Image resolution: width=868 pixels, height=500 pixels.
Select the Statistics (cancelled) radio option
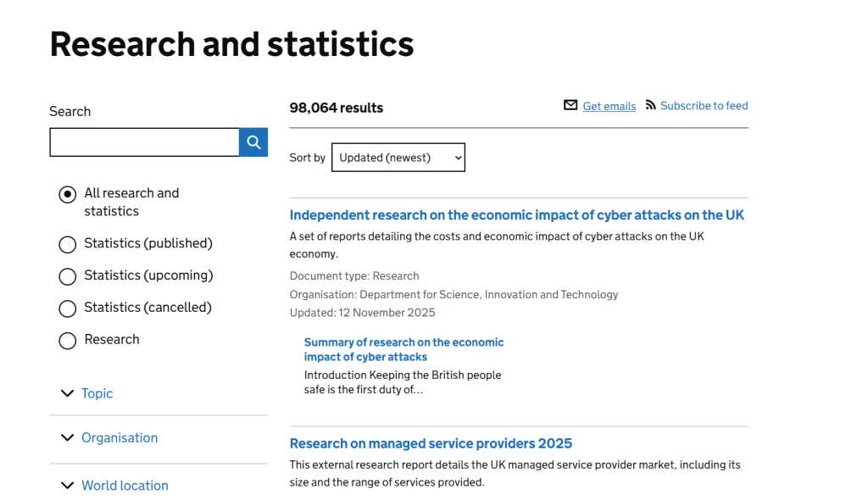68,308
